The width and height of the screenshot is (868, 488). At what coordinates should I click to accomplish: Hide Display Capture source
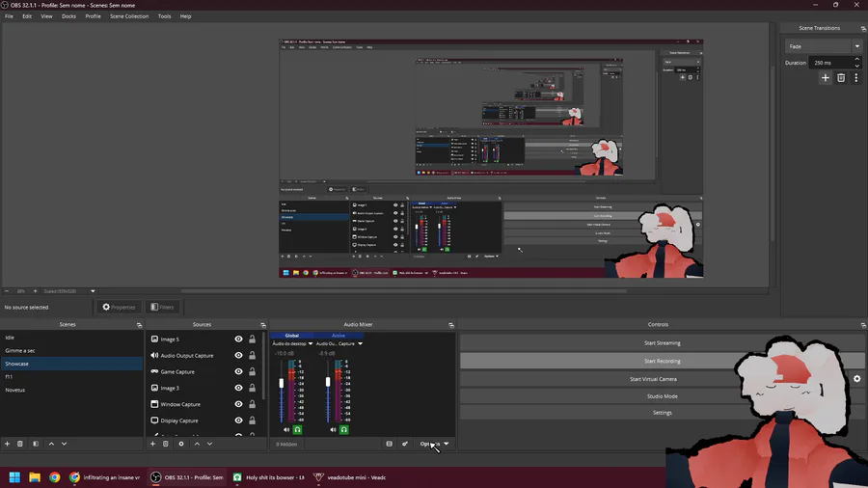[238, 420]
